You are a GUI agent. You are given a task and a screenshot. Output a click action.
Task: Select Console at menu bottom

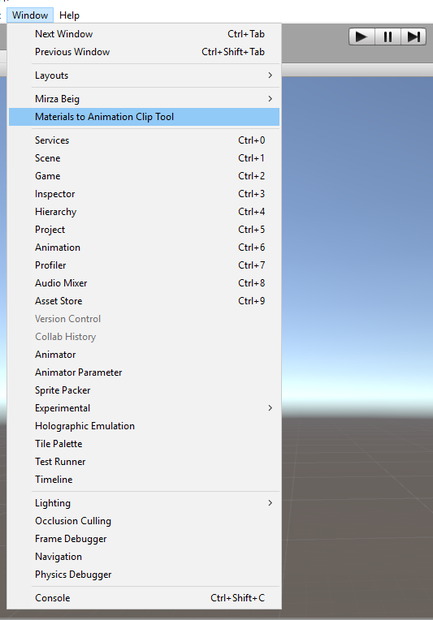coord(144,598)
